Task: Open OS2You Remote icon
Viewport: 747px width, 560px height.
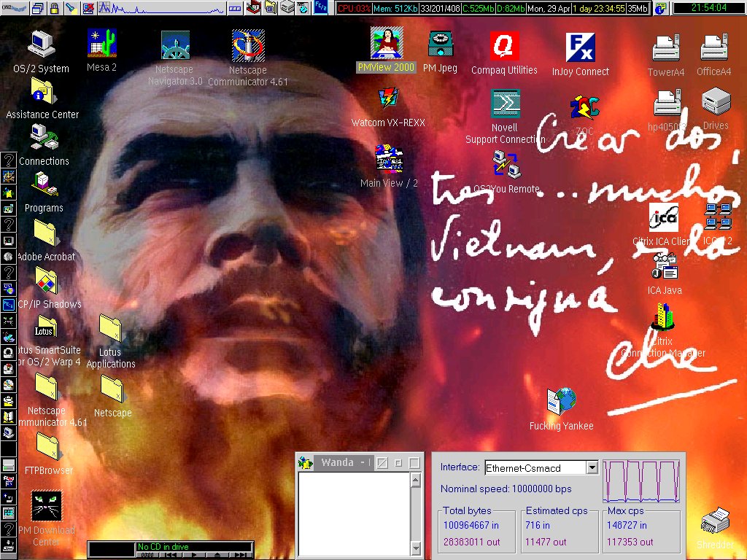Action: 506,165
